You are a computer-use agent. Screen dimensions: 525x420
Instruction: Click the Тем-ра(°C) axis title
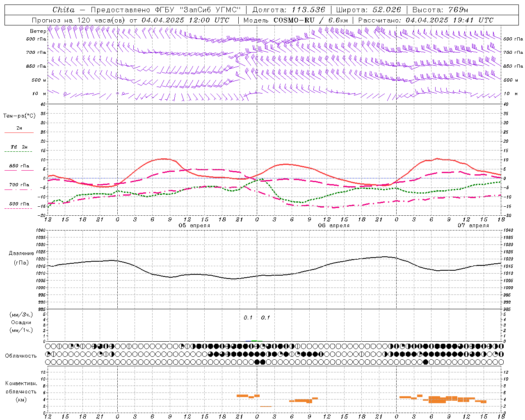[x=19, y=116]
